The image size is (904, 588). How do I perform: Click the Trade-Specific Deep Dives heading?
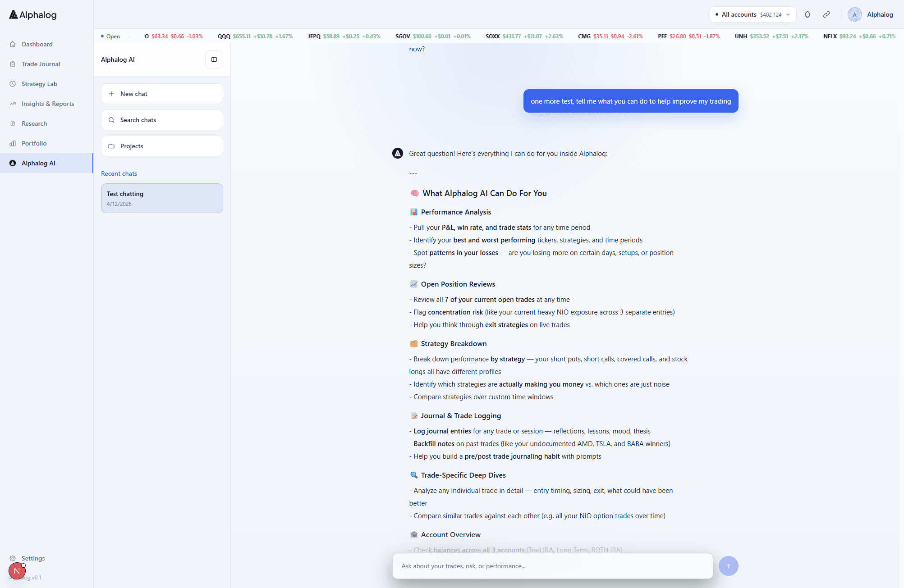pyautogui.click(x=463, y=475)
